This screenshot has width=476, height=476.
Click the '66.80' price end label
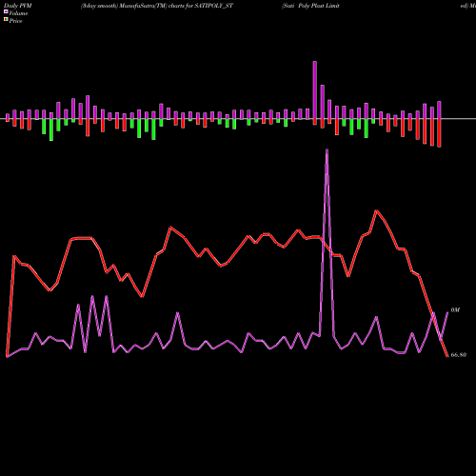(459, 355)
